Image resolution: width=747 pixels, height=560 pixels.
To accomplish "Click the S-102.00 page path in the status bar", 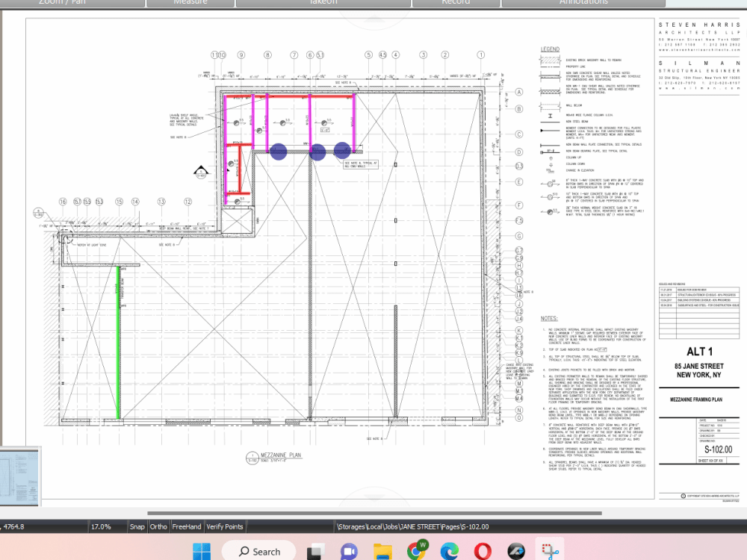I will click(x=413, y=526).
